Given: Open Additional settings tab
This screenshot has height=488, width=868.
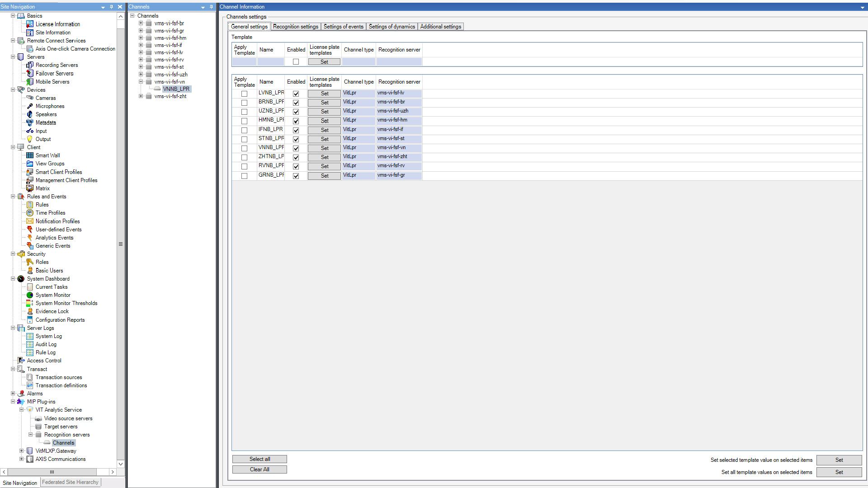Looking at the screenshot, I should [441, 27].
